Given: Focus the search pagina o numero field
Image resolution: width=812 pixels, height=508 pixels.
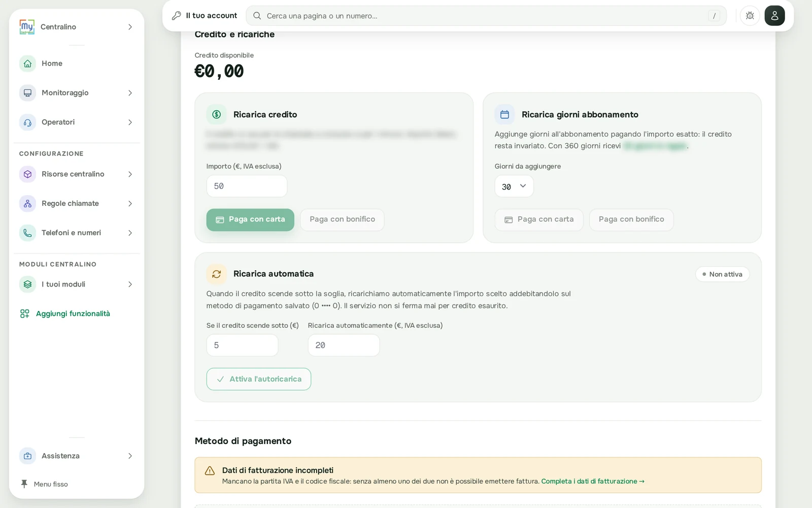Looking at the screenshot, I should (x=486, y=16).
